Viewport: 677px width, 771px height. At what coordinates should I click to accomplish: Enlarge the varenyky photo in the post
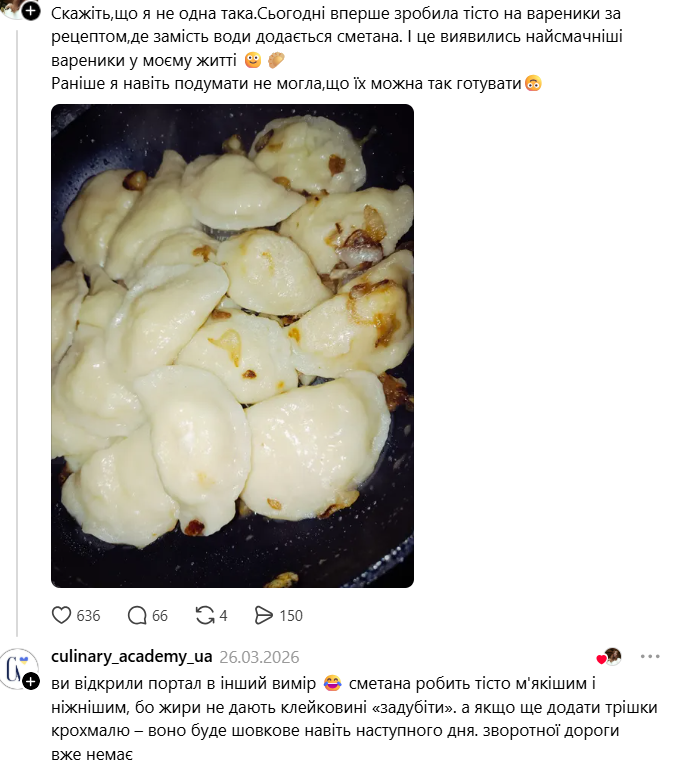pyautogui.click(x=233, y=346)
